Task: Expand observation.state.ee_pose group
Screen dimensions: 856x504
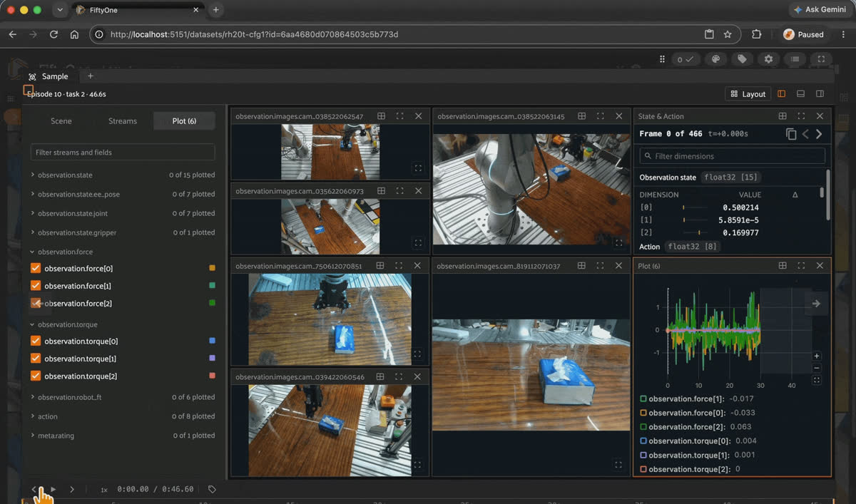Action: 123,194
